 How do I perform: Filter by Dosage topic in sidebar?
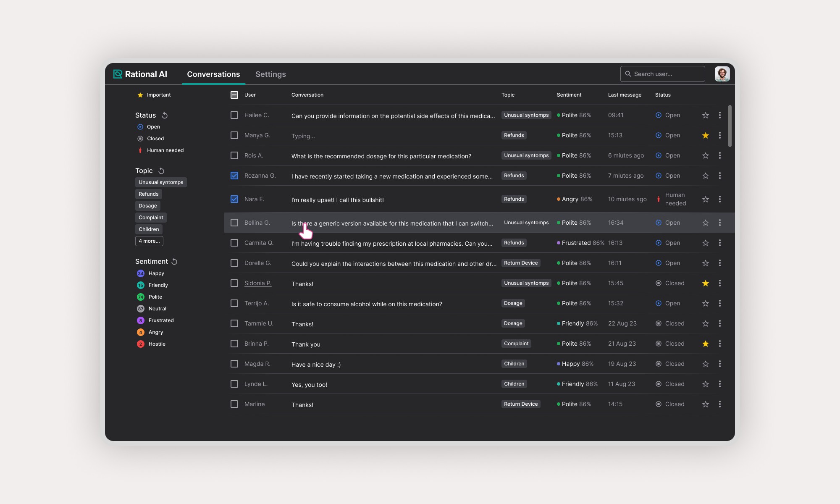click(x=148, y=206)
